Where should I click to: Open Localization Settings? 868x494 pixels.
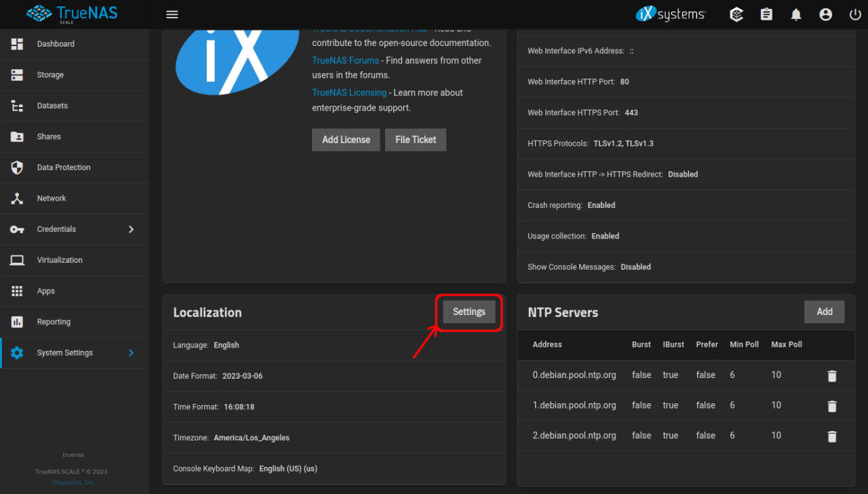pyautogui.click(x=469, y=312)
